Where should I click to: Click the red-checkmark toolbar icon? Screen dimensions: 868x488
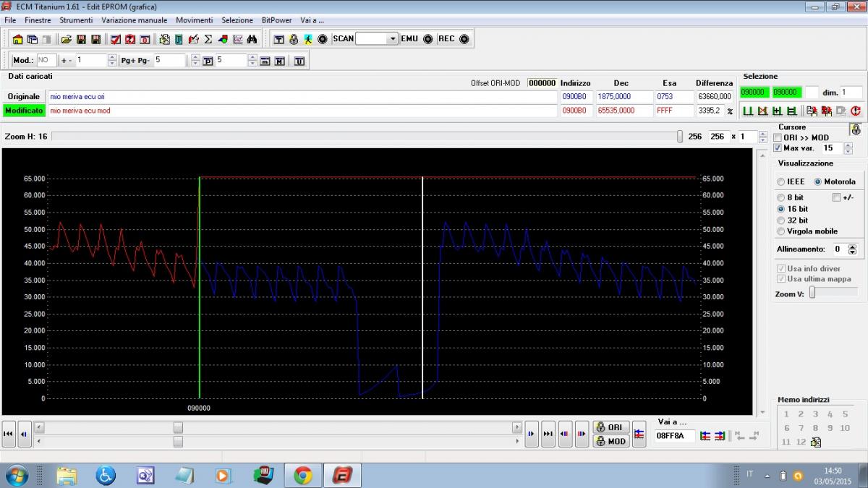tap(116, 39)
